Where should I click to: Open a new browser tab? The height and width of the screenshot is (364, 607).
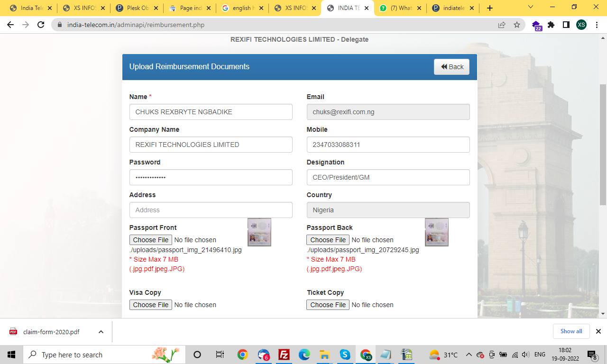[490, 8]
